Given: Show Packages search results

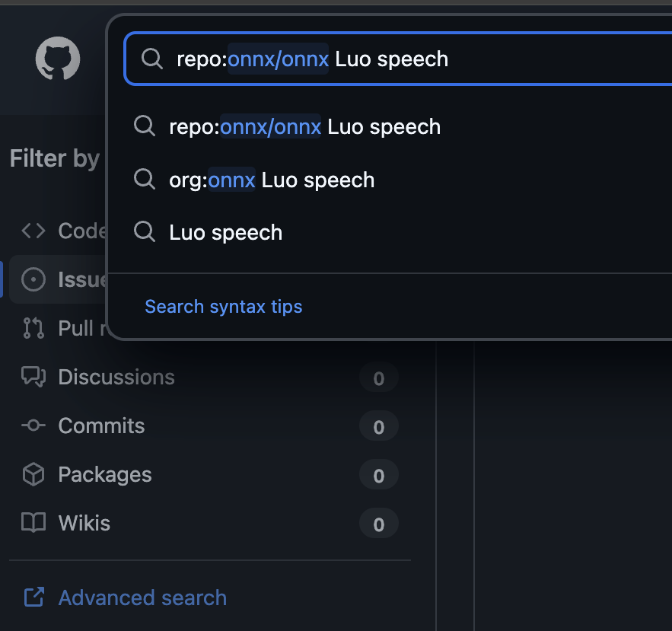Looking at the screenshot, I should click(105, 474).
